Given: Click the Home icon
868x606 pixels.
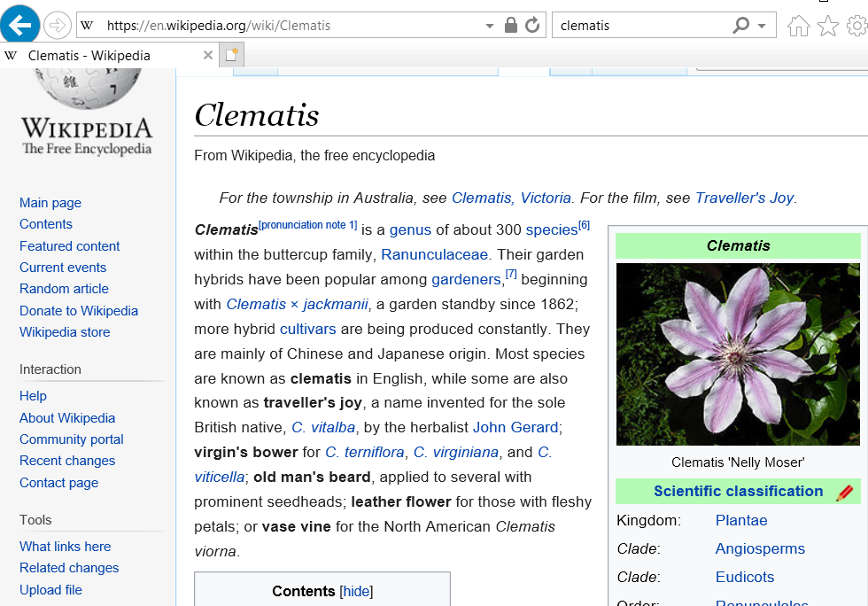Looking at the screenshot, I should pyautogui.click(x=798, y=26).
